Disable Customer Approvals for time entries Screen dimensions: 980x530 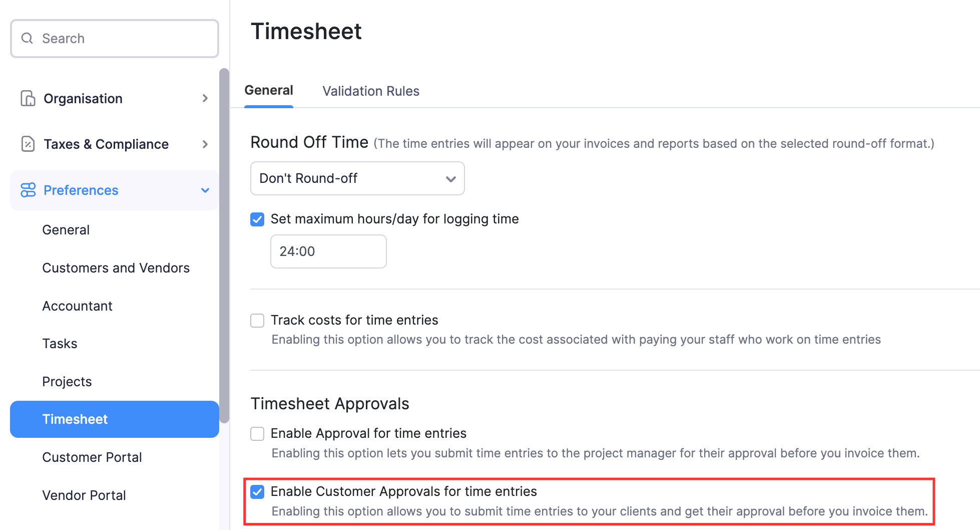[258, 492]
